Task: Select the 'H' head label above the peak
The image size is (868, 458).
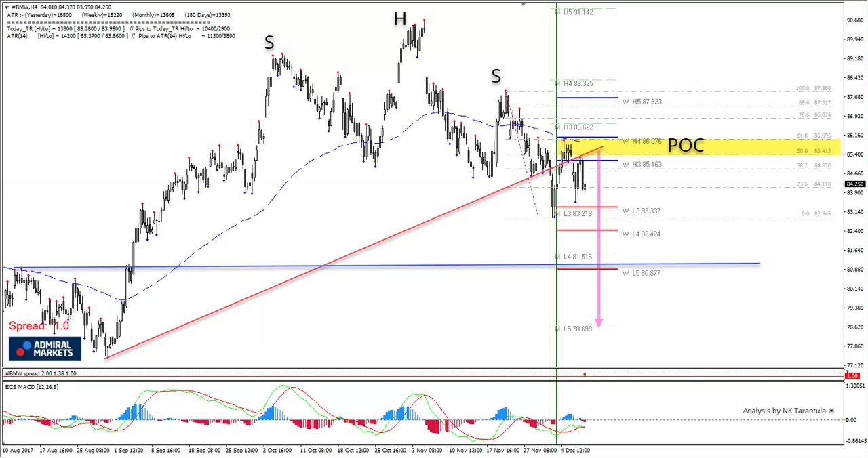Action: tap(400, 19)
